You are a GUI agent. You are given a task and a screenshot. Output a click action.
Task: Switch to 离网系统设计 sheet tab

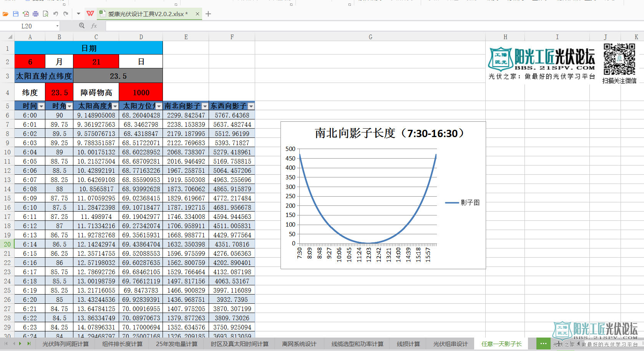(x=299, y=344)
